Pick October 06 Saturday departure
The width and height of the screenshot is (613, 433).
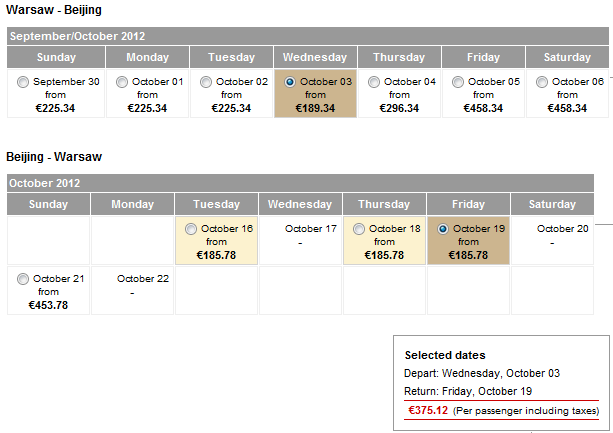(x=542, y=82)
